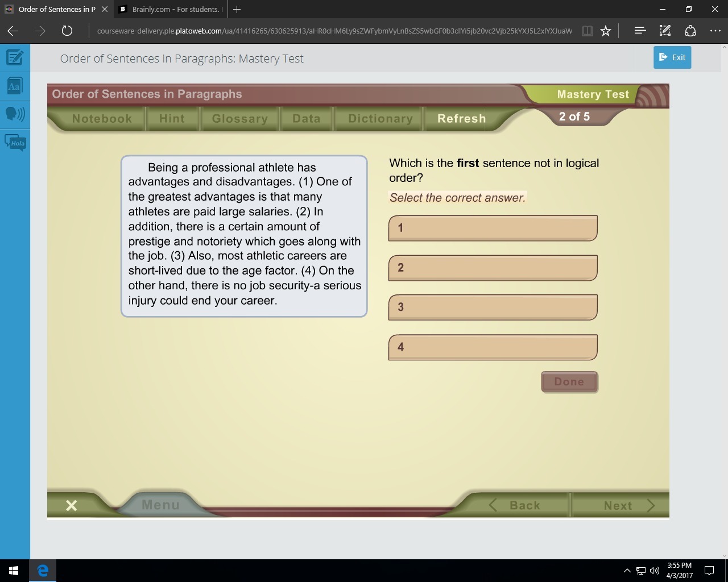
Task: Open the Menu button at bottom
Action: click(x=160, y=505)
